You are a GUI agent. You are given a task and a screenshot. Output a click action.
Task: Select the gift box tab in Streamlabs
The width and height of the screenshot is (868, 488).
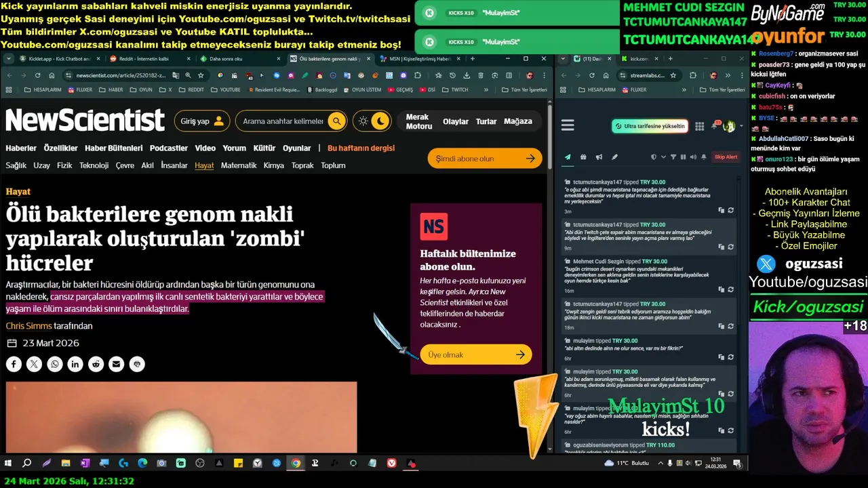(583, 157)
